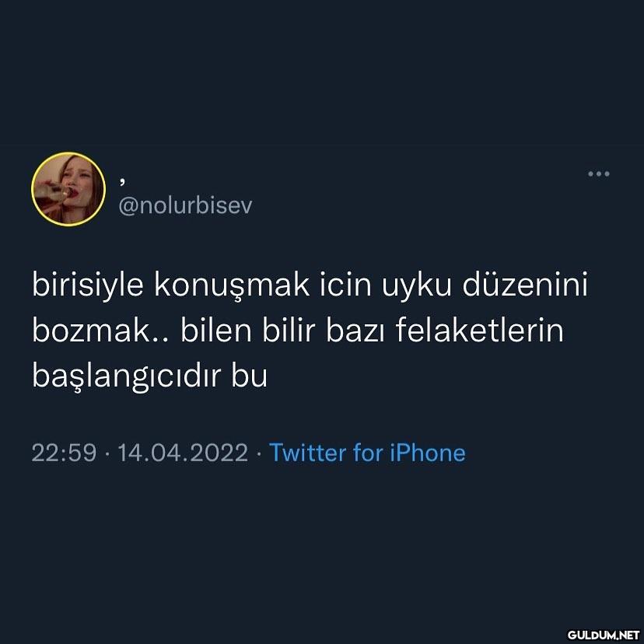Click the word "birisiyle" in the tweet
The height and width of the screenshot is (644, 644).
pos(87,285)
